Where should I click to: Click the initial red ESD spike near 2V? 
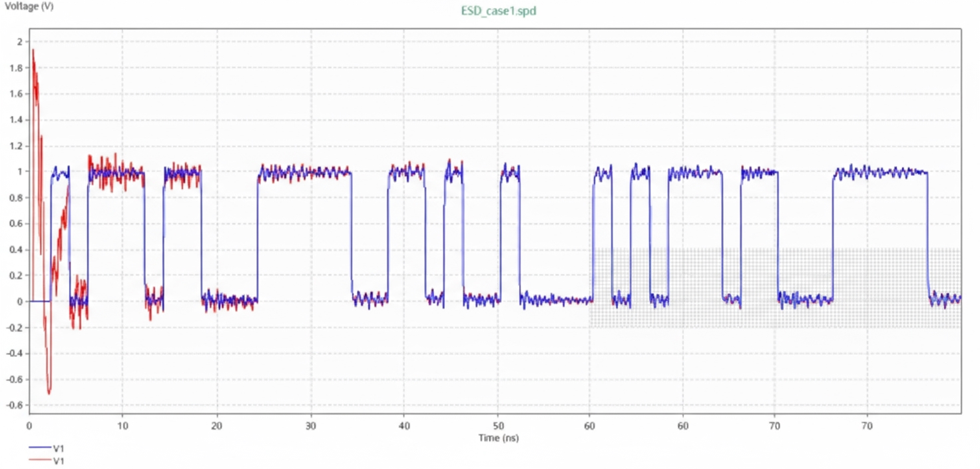tap(31, 50)
